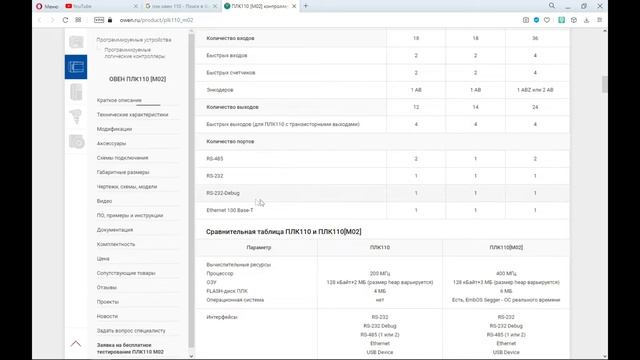Go to Модификации section
The height and width of the screenshot is (360, 640).
pyautogui.click(x=114, y=129)
